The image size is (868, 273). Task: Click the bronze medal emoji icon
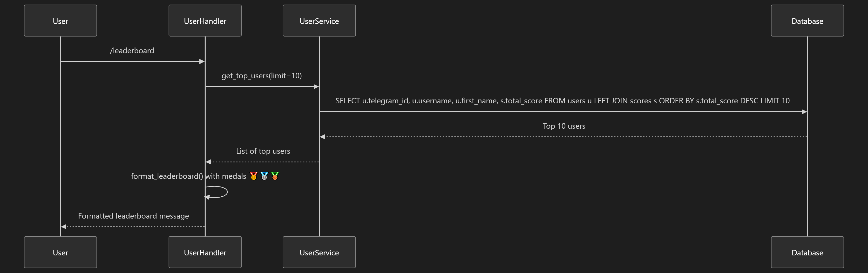(x=275, y=176)
